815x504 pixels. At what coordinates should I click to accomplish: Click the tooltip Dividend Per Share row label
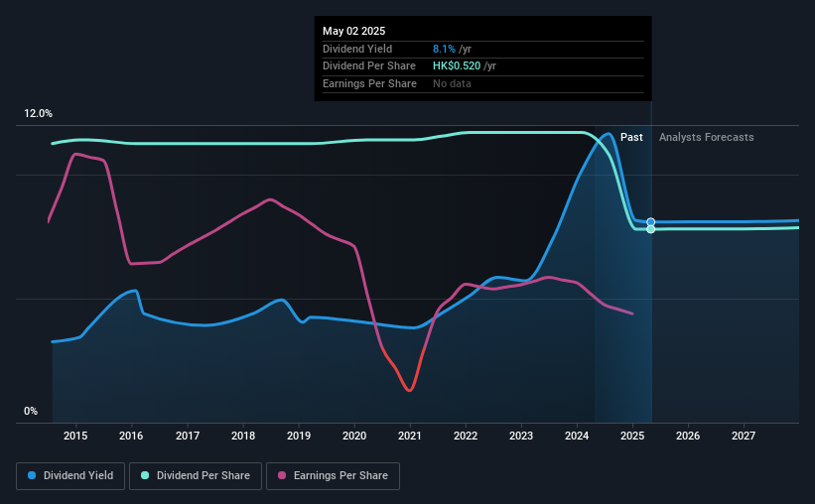(x=369, y=66)
